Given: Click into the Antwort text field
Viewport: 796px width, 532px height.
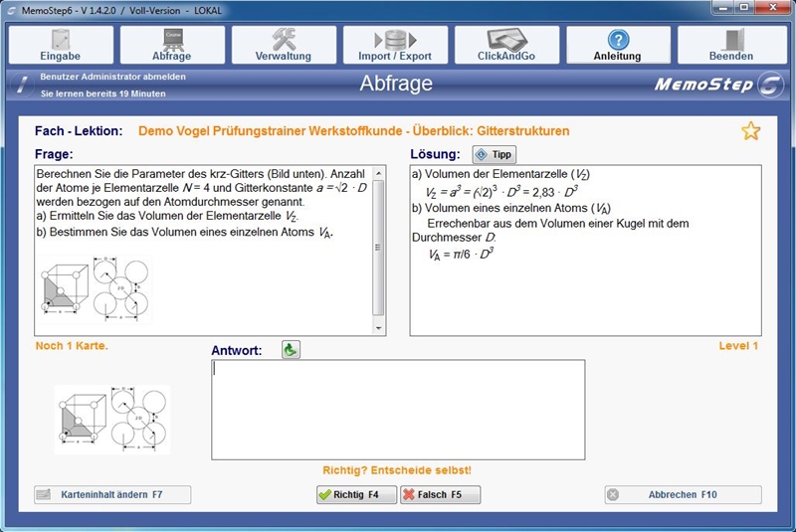Looking at the screenshot, I should tap(398, 410).
